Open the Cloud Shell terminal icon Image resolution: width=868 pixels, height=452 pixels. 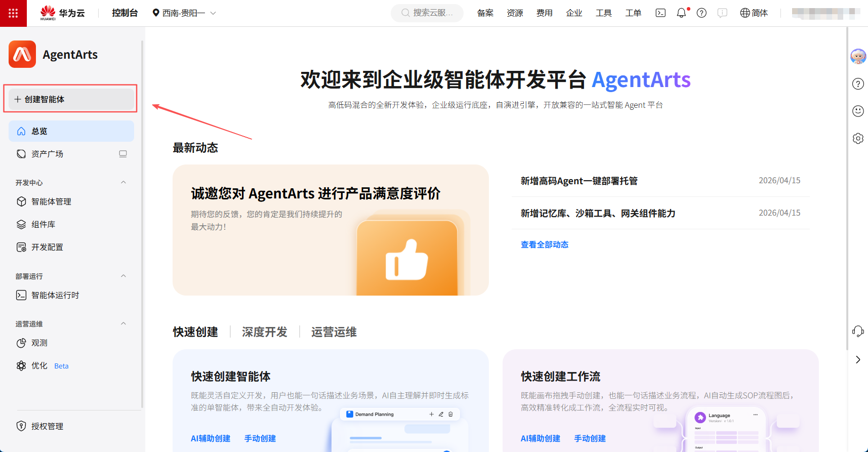[x=660, y=13]
